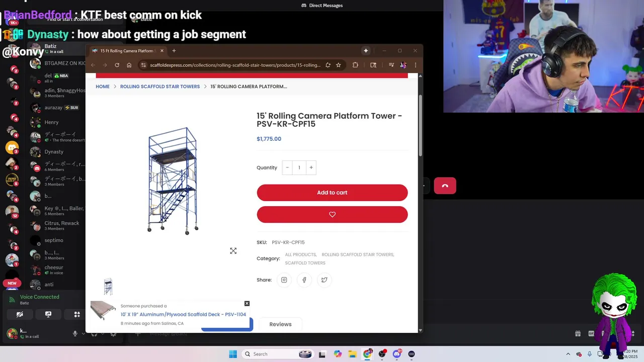644x362 pixels.
Task: Click the main scaffold tower product image
Action: [x=173, y=181]
